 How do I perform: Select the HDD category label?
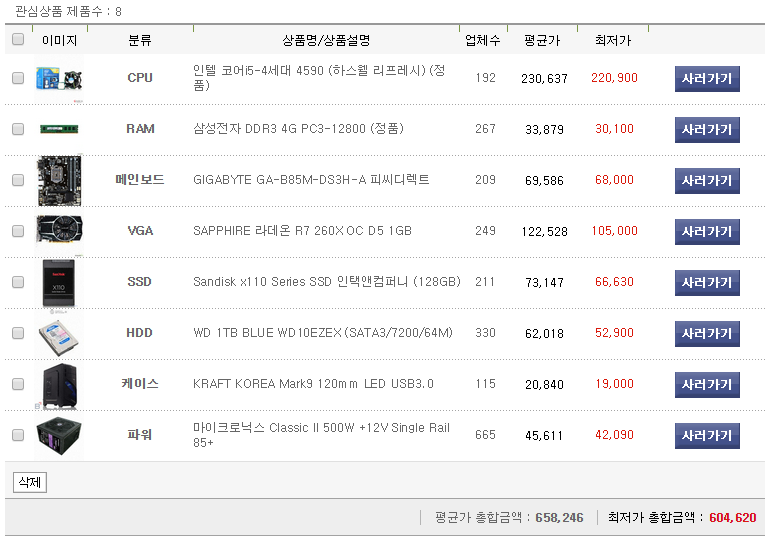[140, 333]
